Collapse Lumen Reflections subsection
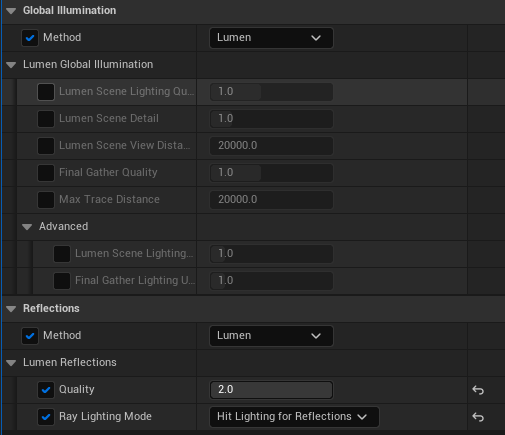Image resolution: width=505 pixels, height=435 pixels. (11, 363)
